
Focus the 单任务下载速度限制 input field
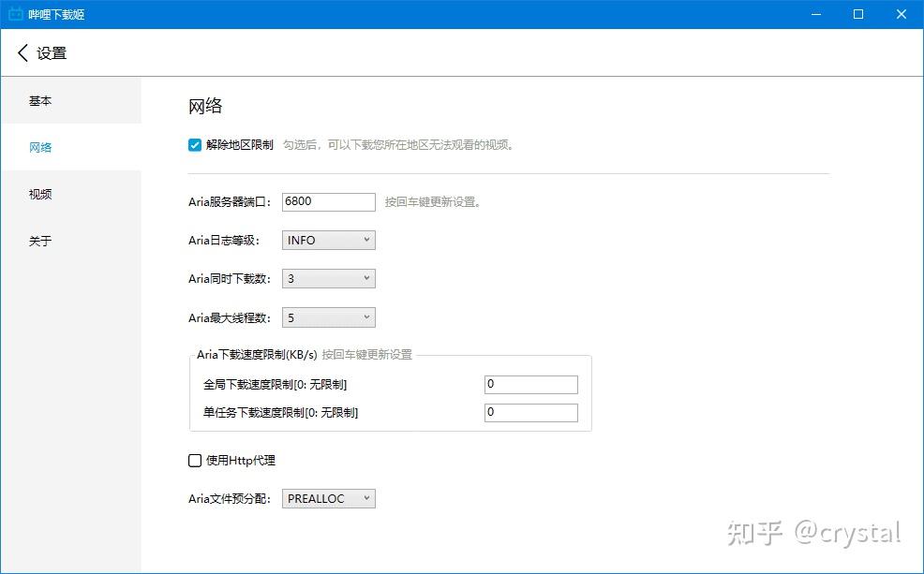click(531, 413)
